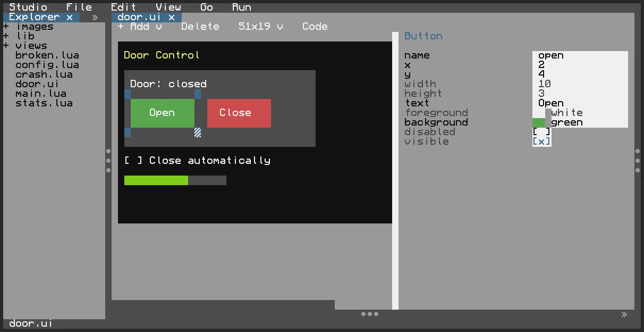This screenshot has width=644, height=332.
Task: Click the three-dot handle below the designer
Action: coord(370,314)
